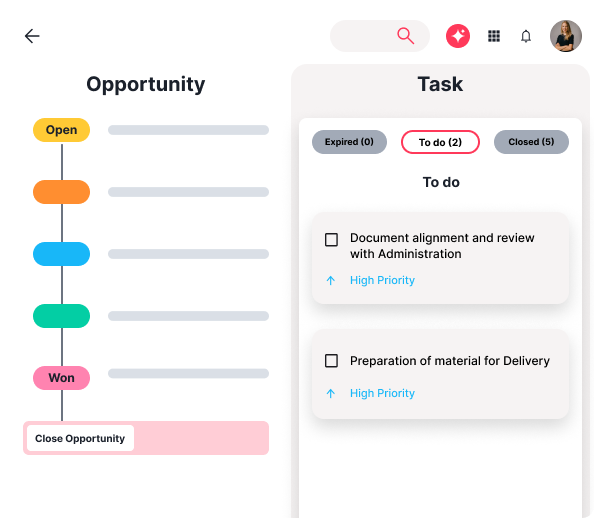Click the up arrow on Document alignment task
The width and height of the screenshot is (602, 526).
point(331,281)
